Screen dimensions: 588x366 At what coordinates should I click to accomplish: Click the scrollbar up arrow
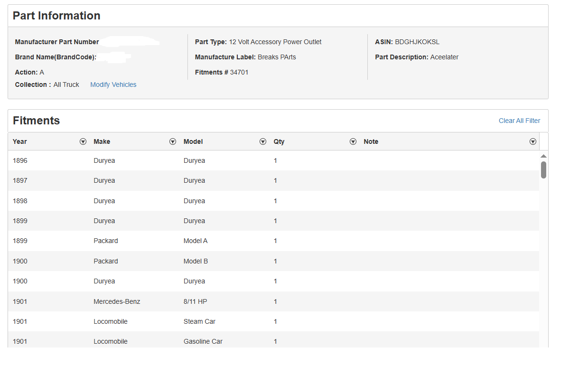tap(543, 156)
